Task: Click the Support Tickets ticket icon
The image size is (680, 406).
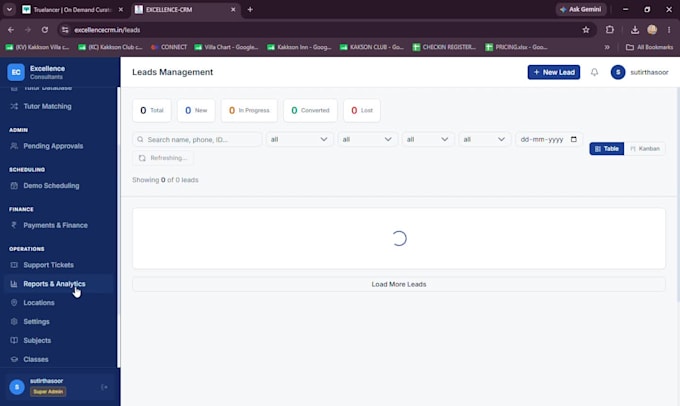Action: pos(14,265)
